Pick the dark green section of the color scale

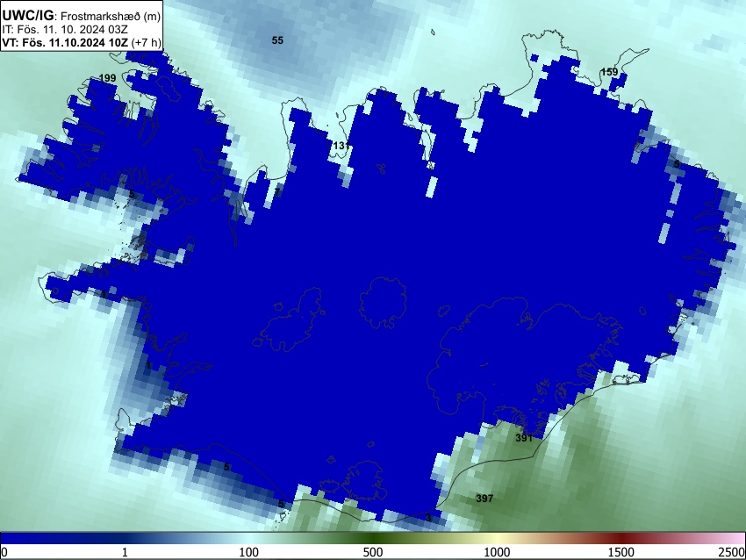tap(372, 538)
